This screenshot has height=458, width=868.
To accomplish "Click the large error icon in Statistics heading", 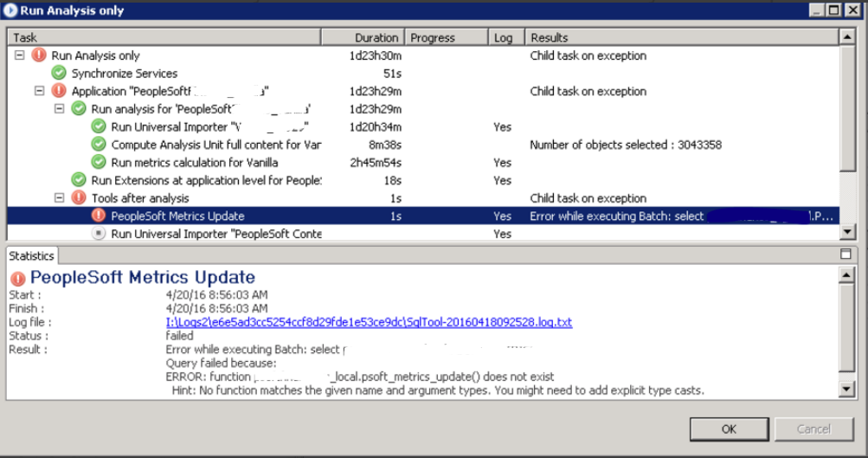I will [18, 279].
